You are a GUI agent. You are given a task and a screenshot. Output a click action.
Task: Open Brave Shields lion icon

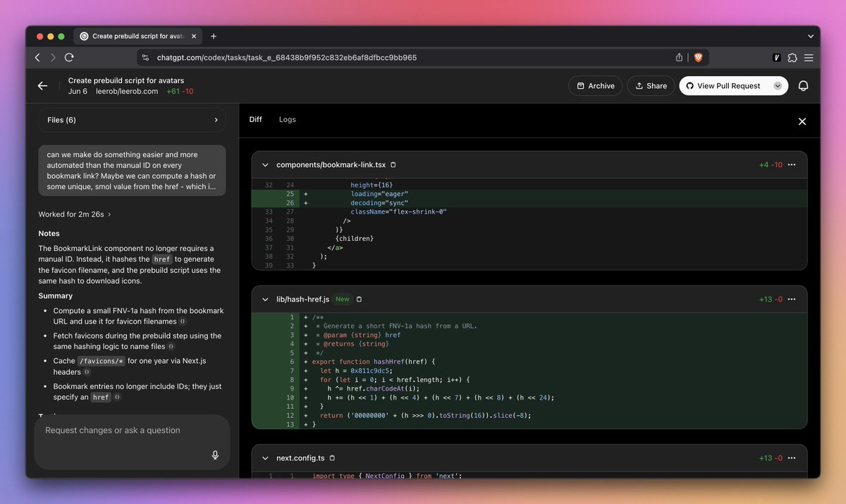tap(698, 58)
